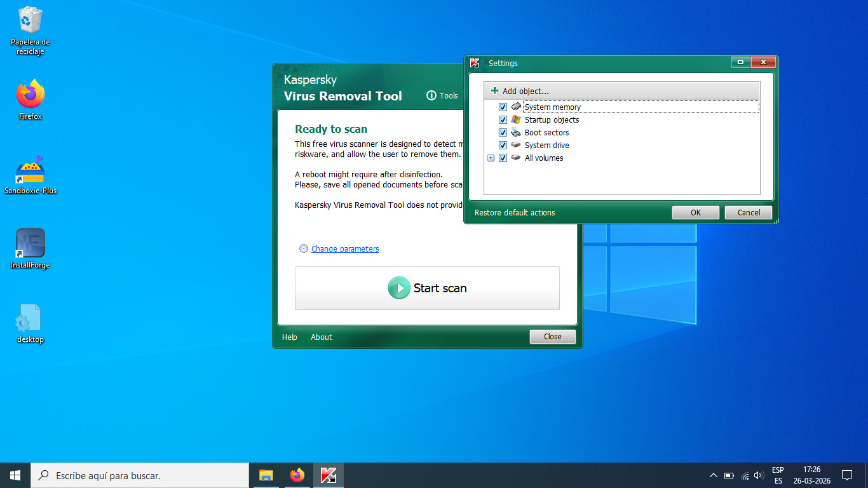Open the Help menu item
868x488 pixels.
(290, 337)
